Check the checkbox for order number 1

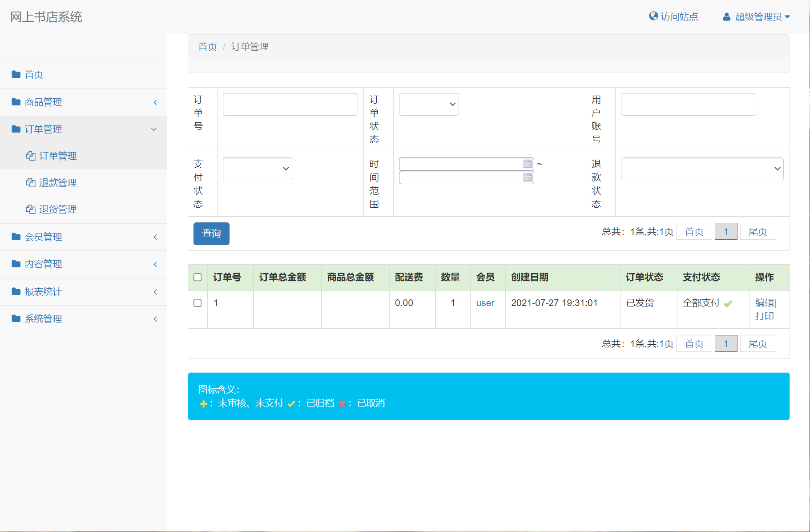coord(198,303)
